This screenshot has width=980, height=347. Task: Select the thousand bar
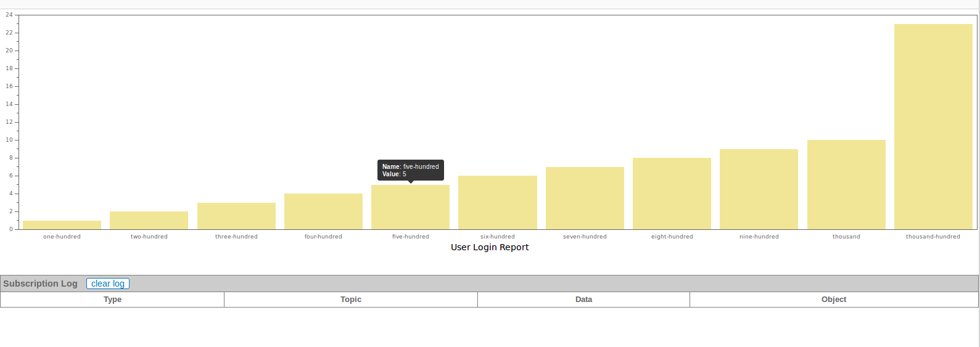click(846, 185)
